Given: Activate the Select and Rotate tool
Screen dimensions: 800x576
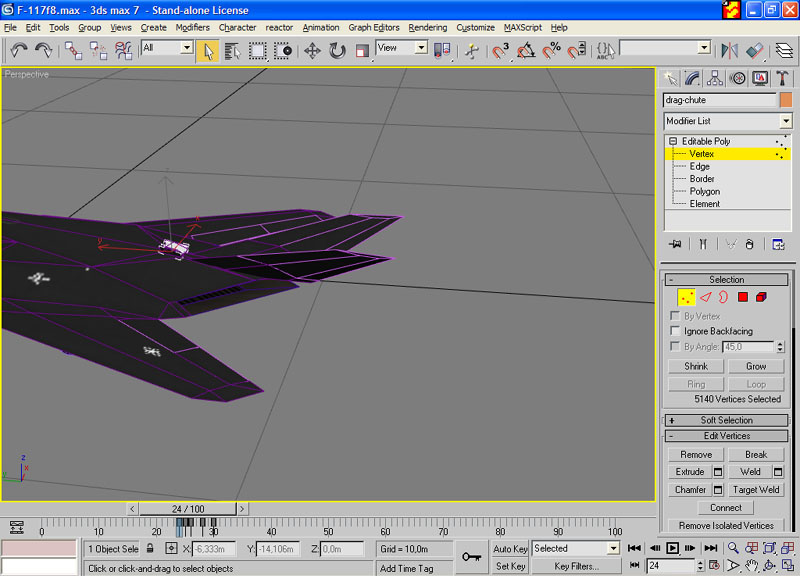Looking at the screenshot, I should (x=337, y=51).
